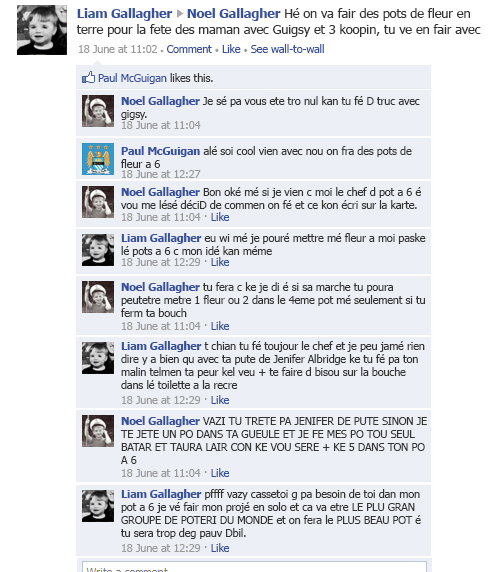This screenshot has width=500, height=572.
Task: Open Noel Gallagher's name in post header
Action: coord(233,14)
